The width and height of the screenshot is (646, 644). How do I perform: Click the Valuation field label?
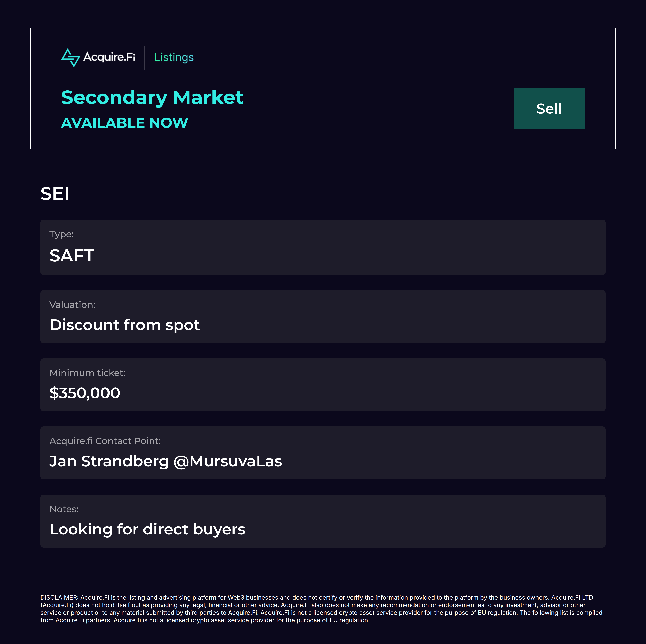[x=72, y=305]
